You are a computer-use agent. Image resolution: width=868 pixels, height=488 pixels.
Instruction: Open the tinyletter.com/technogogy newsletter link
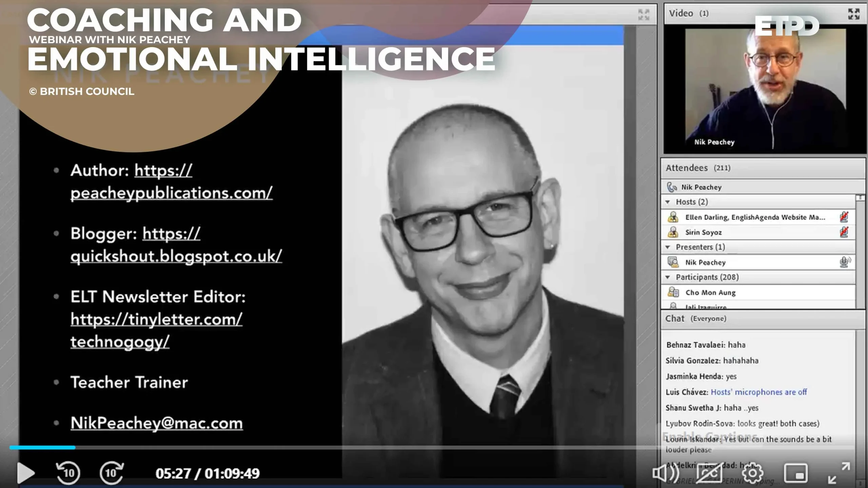pos(156,330)
